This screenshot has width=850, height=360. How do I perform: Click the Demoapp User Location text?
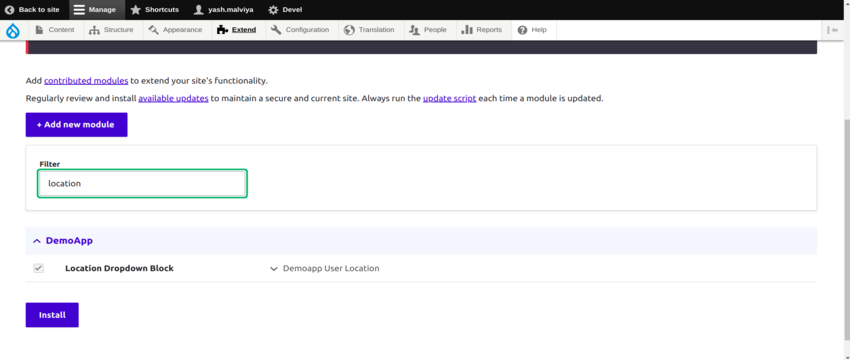[x=331, y=268]
